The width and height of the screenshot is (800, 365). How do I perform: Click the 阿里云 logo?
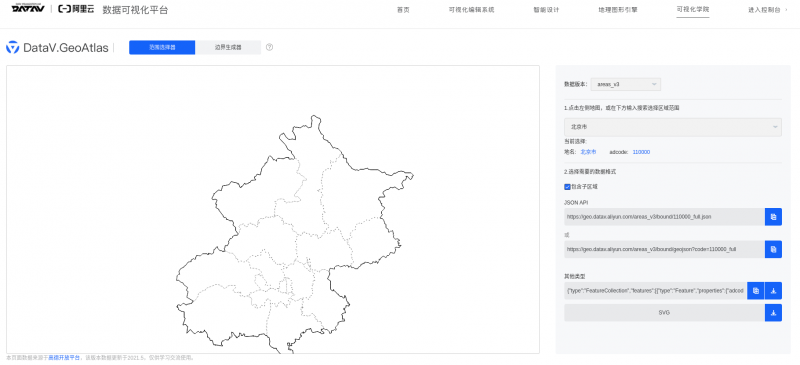click(76, 9)
